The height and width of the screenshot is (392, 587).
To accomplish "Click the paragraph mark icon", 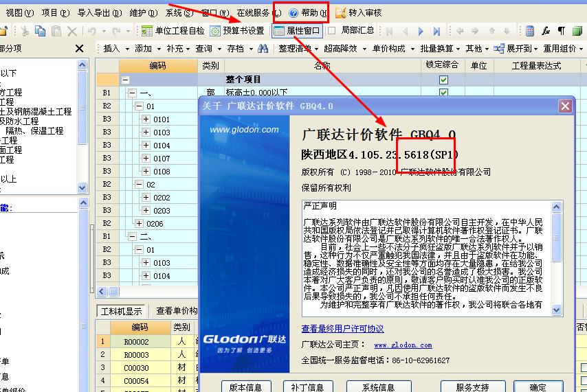I will 561,31.
